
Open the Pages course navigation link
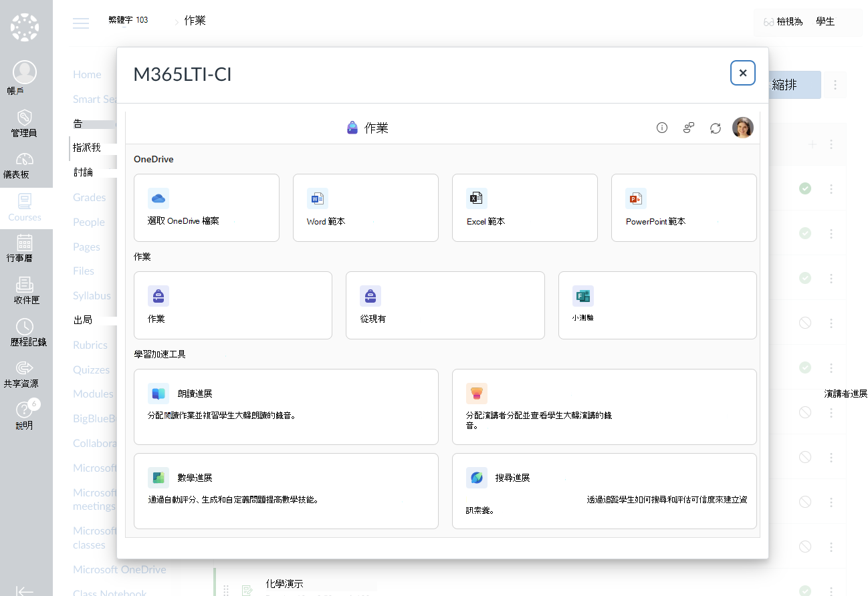tap(86, 247)
